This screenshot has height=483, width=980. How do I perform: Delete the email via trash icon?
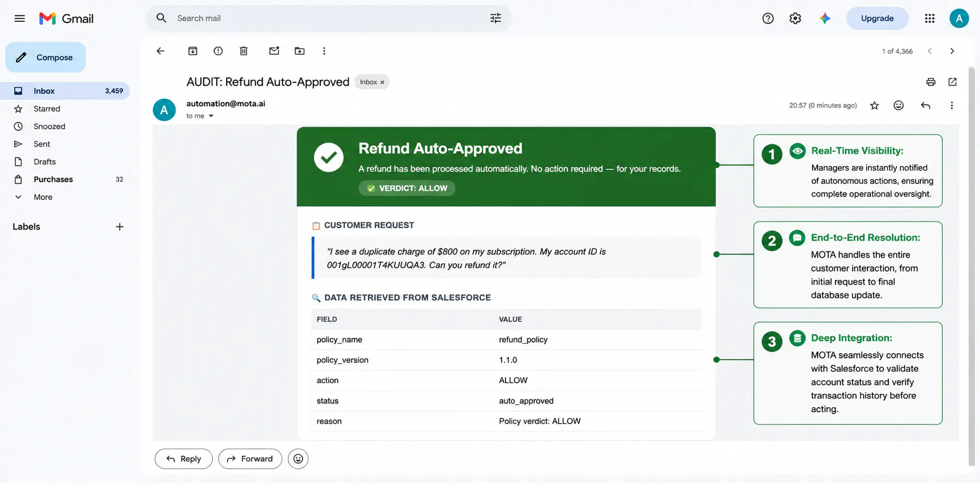coord(244,51)
